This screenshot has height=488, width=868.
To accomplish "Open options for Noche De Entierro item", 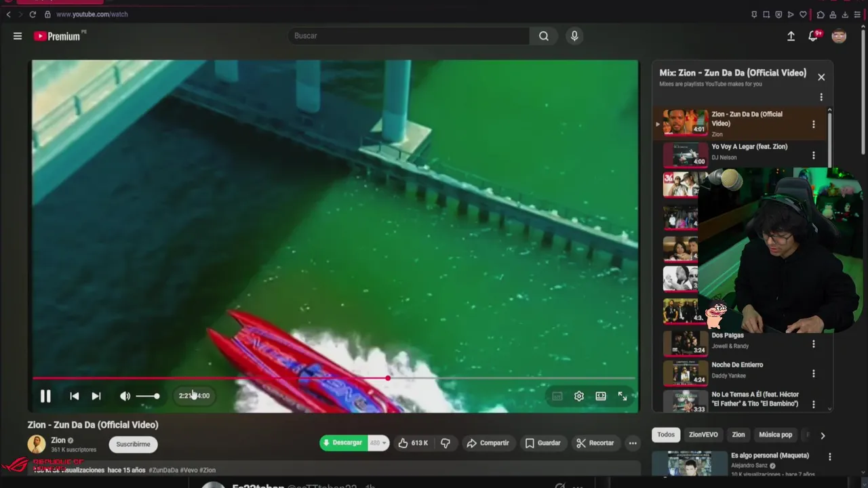I will 814,373.
